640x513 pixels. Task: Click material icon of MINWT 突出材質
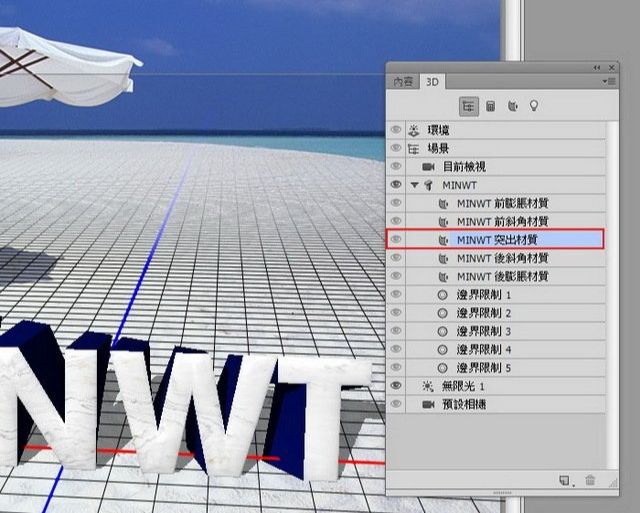[x=443, y=240]
